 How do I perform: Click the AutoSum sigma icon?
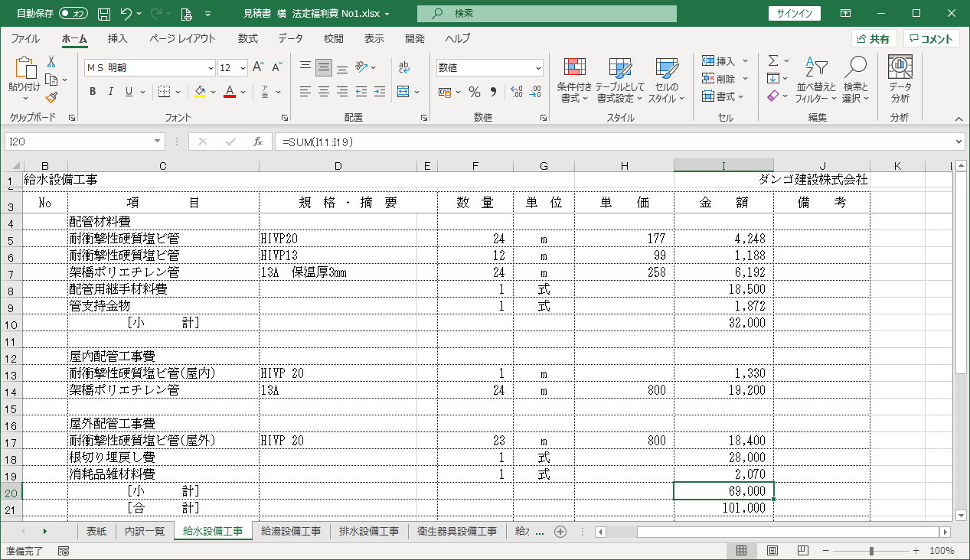(773, 60)
